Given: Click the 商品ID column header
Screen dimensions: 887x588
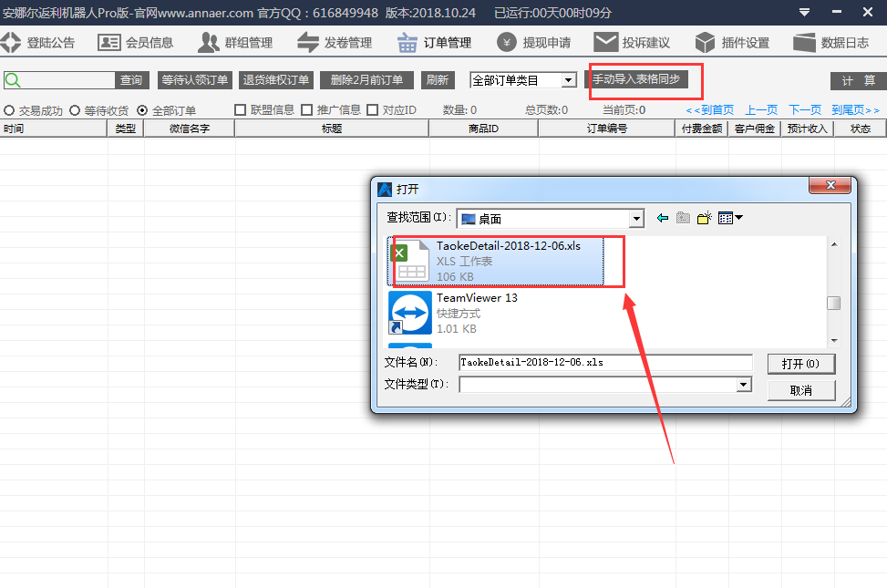Looking at the screenshot, I should tap(484, 129).
